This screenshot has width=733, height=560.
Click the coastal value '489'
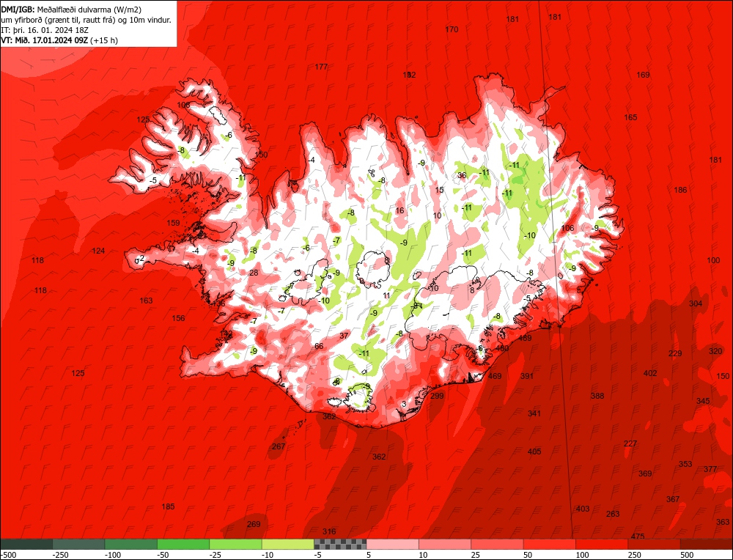point(526,338)
